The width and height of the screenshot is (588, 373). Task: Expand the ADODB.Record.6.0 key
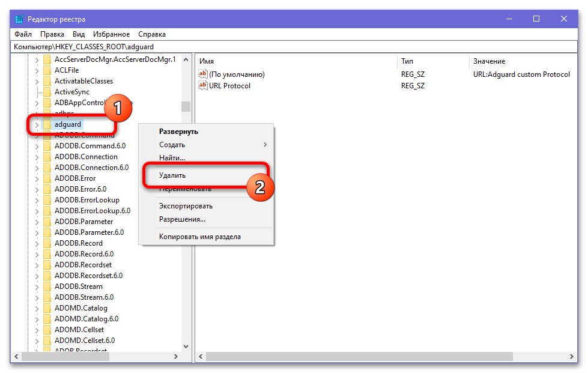(37, 254)
